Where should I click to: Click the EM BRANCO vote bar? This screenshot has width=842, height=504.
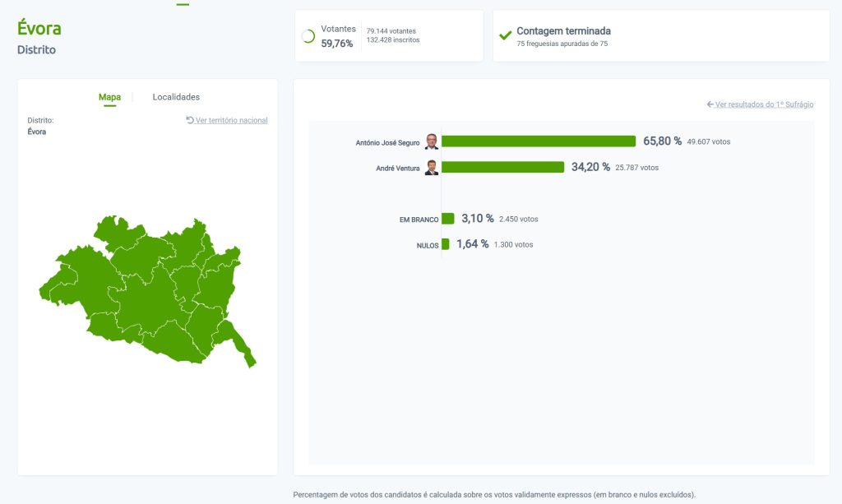[448, 219]
